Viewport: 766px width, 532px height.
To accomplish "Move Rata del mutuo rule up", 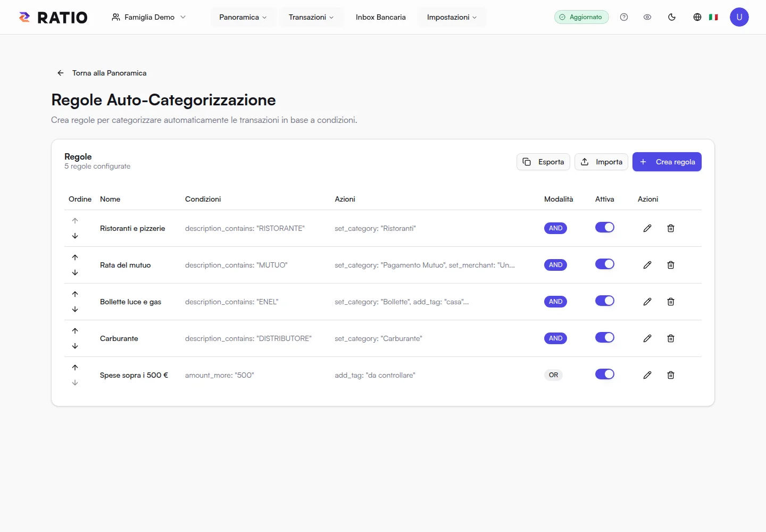I will pos(75,257).
